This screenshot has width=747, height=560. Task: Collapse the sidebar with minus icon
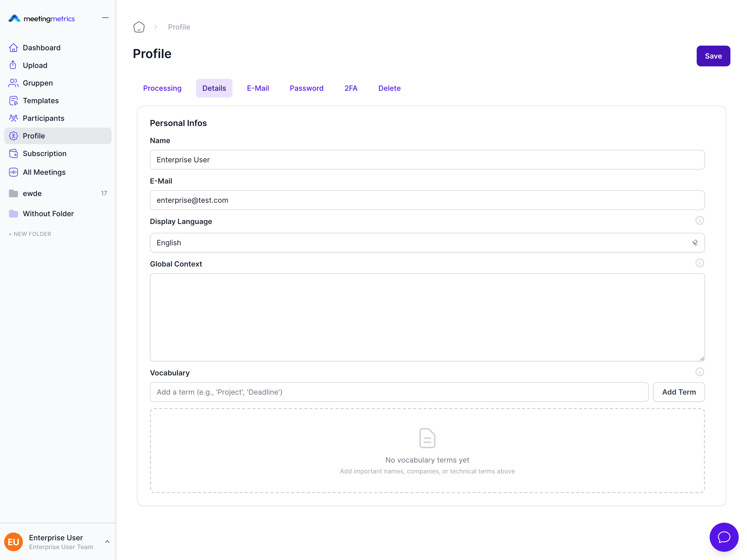105,18
